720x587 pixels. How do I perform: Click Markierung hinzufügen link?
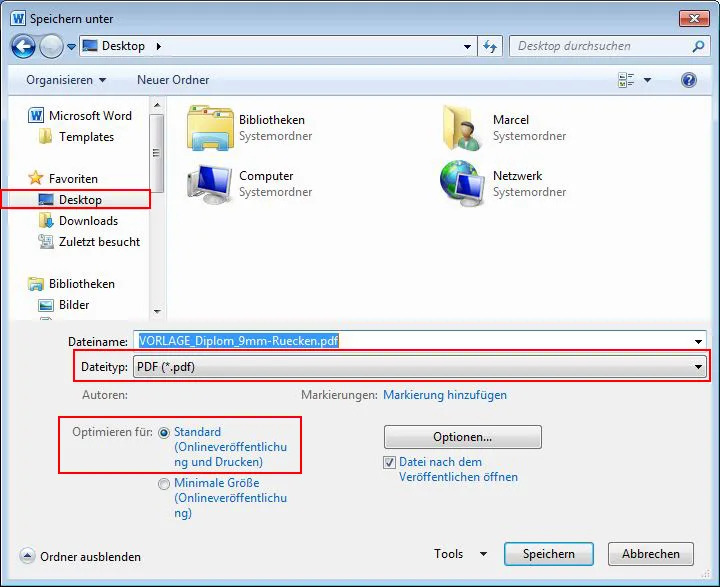445,395
